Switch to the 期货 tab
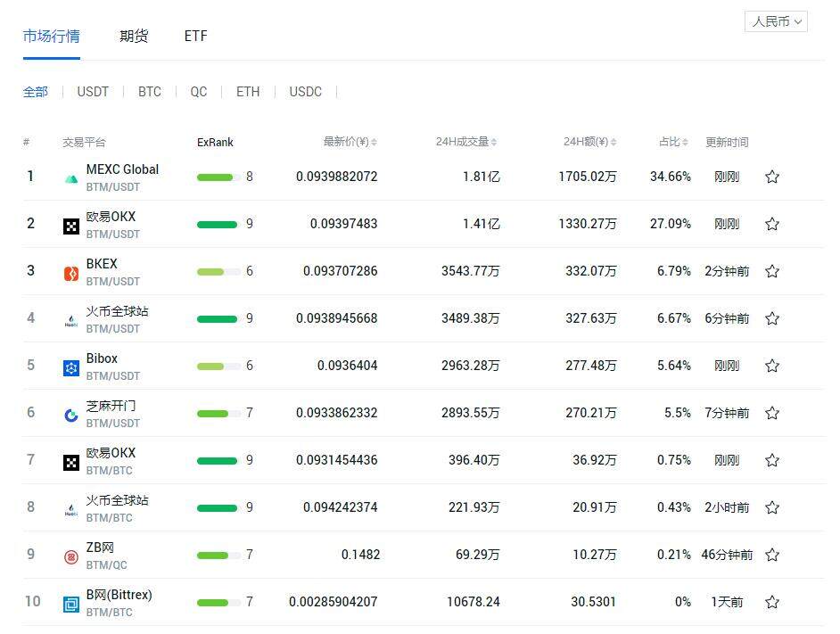 134,37
